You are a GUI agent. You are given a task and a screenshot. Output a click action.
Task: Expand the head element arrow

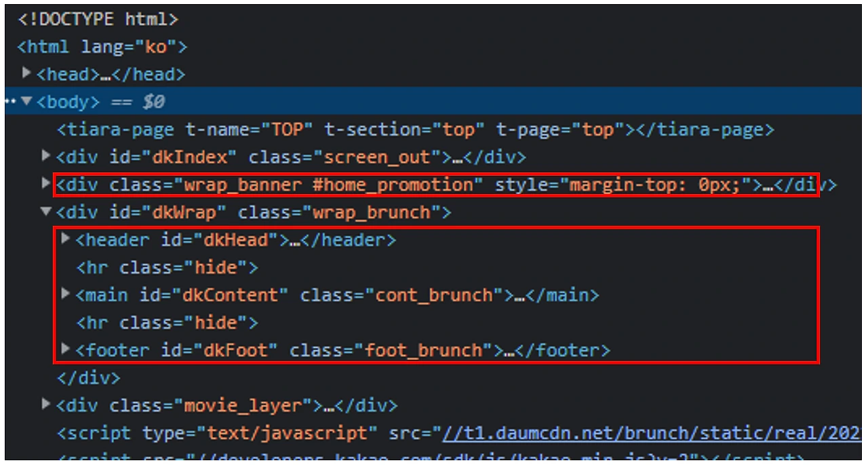coord(26,73)
